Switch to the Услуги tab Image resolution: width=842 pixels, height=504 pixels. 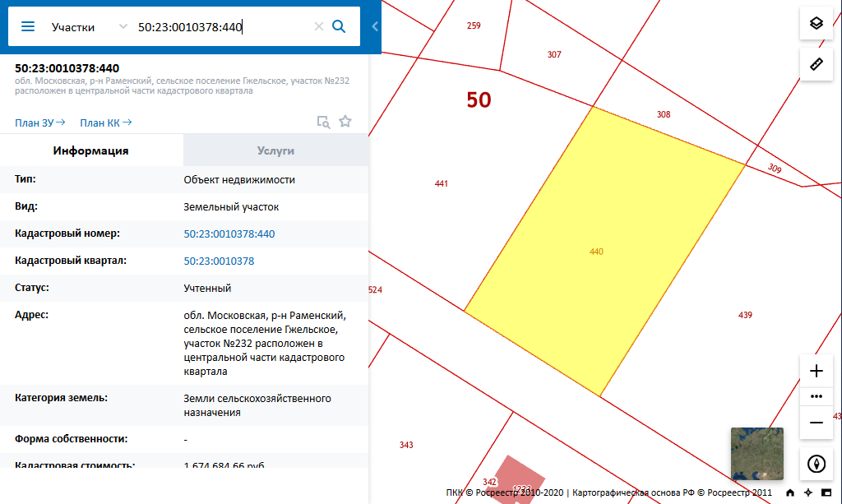coord(275,150)
